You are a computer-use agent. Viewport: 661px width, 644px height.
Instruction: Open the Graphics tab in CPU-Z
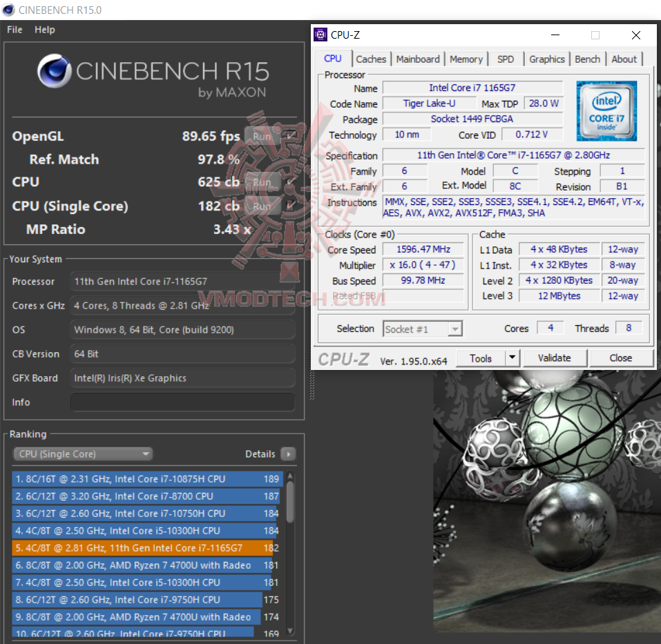547,59
